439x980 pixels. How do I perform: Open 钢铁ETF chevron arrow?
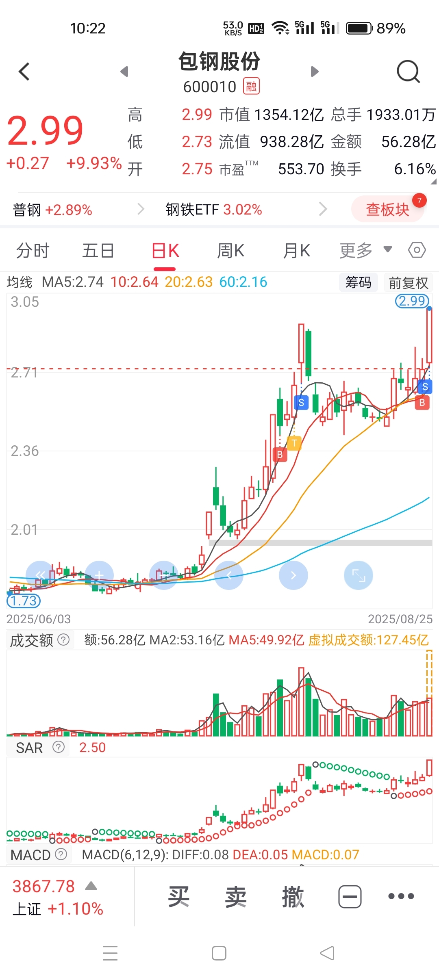[x=323, y=209]
